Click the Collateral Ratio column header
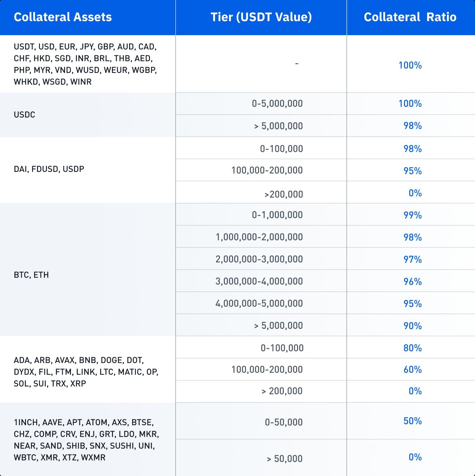The width and height of the screenshot is (475, 476). pos(410,17)
